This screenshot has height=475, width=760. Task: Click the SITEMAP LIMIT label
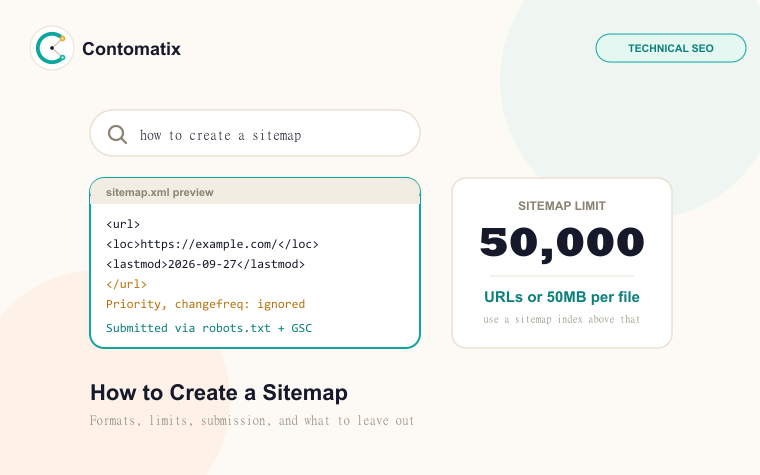pyautogui.click(x=562, y=206)
